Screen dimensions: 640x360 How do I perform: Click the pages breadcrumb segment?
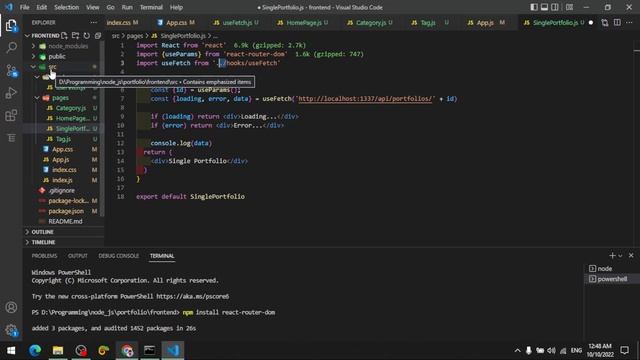pyautogui.click(x=135, y=36)
